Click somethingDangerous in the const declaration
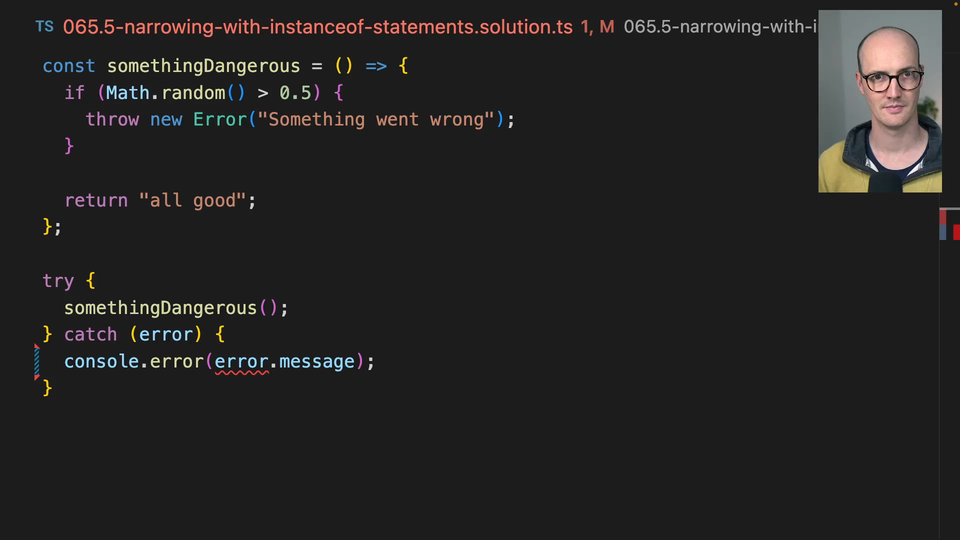The image size is (960, 540). coord(203,66)
